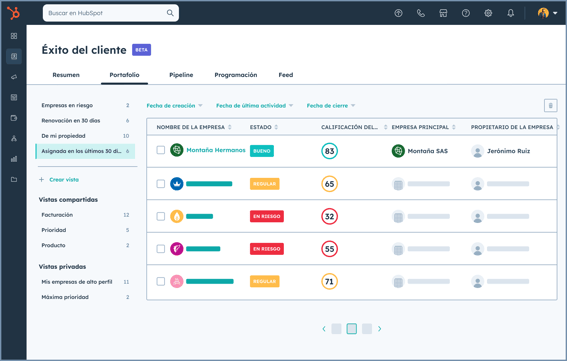Image resolution: width=567 pixels, height=361 pixels.
Task: Open the settings gear icon
Action: coord(488,13)
